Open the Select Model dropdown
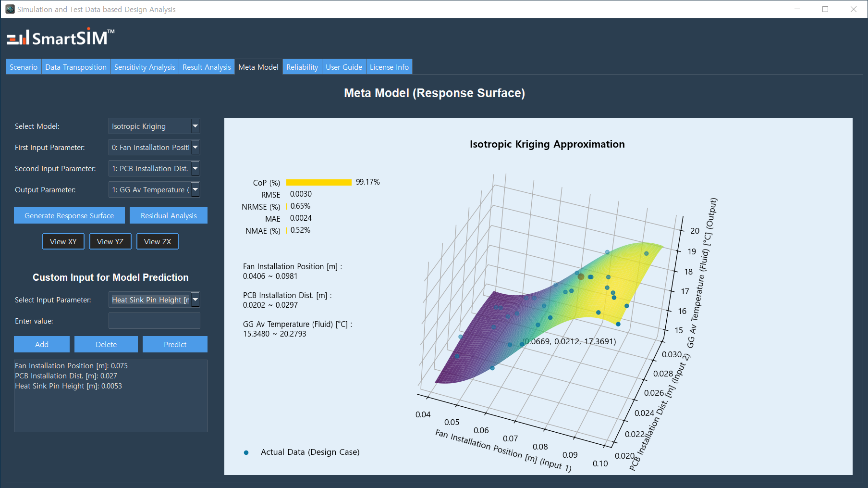Image resolution: width=868 pixels, height=488 pixels. pos(154,126)
